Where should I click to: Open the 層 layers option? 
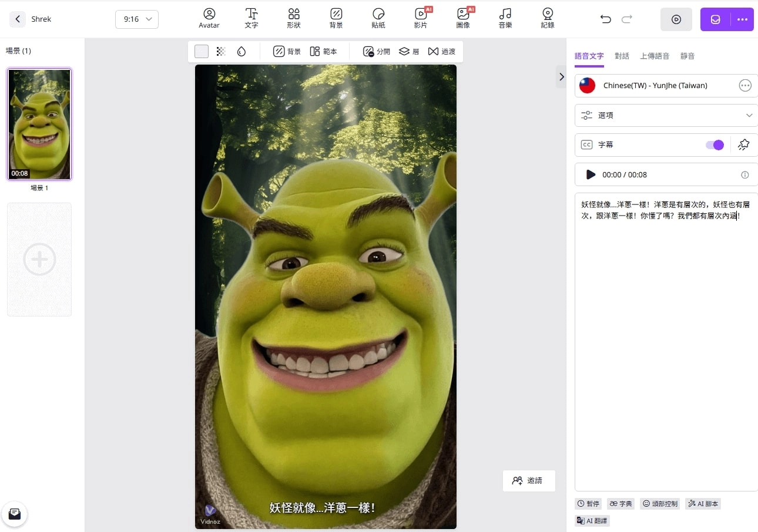(409, 52)
